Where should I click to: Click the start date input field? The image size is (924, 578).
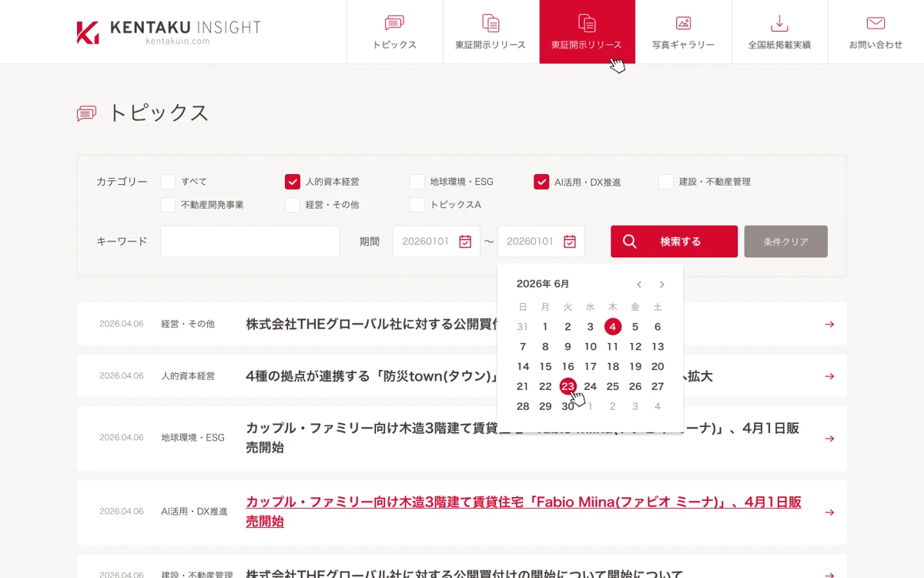point(437,241)
